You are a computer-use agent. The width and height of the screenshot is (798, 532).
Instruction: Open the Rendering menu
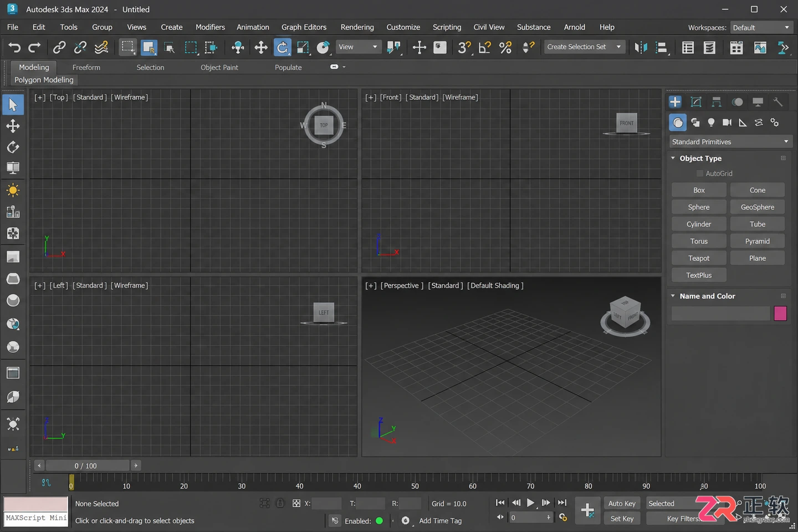pyautogui.click(x=357, y=27)
